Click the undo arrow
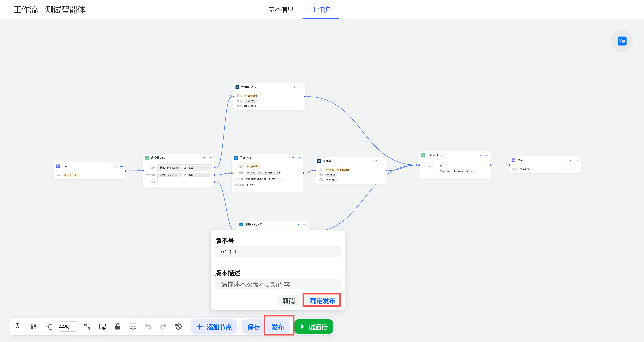The width and height of the screenshot is (644, 342). coord(148,327)
